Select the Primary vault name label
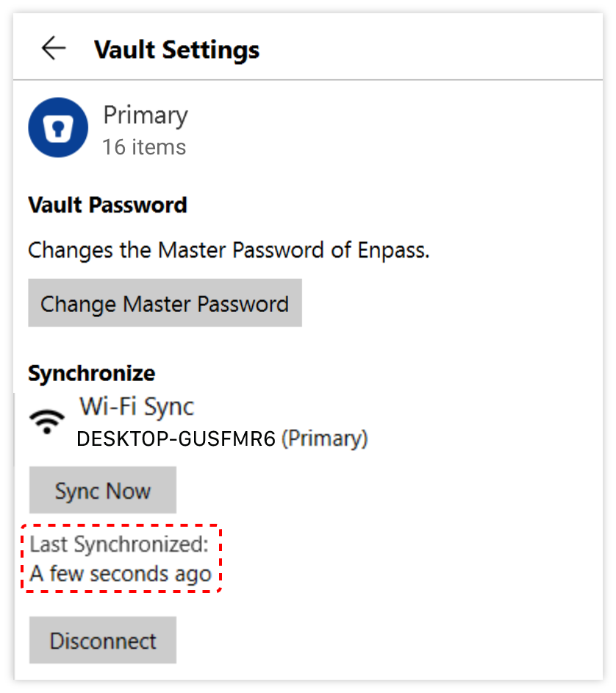 click(145, 115)
